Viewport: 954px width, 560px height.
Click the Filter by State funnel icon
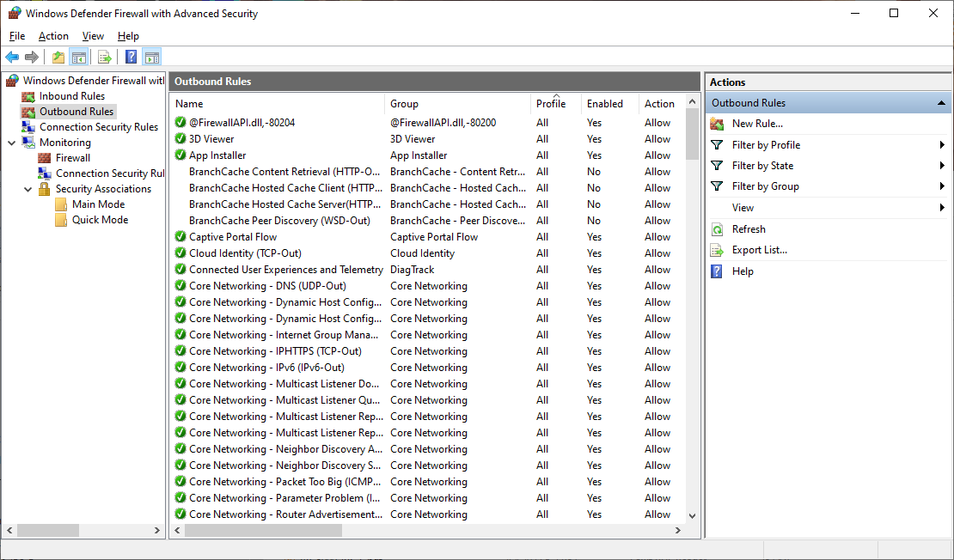[718, 166]
